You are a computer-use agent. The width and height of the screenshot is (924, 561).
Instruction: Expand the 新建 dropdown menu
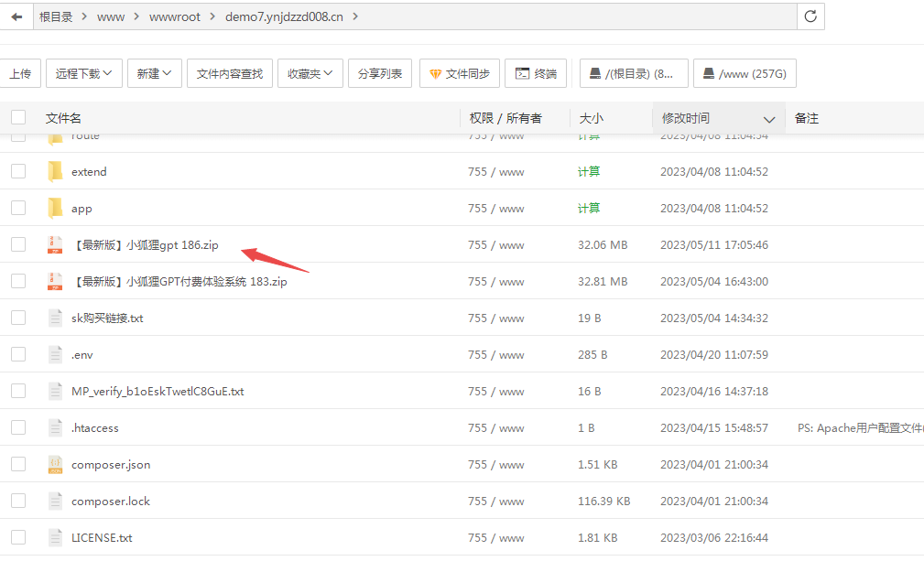pyautogui.click(x=155, y=74)
